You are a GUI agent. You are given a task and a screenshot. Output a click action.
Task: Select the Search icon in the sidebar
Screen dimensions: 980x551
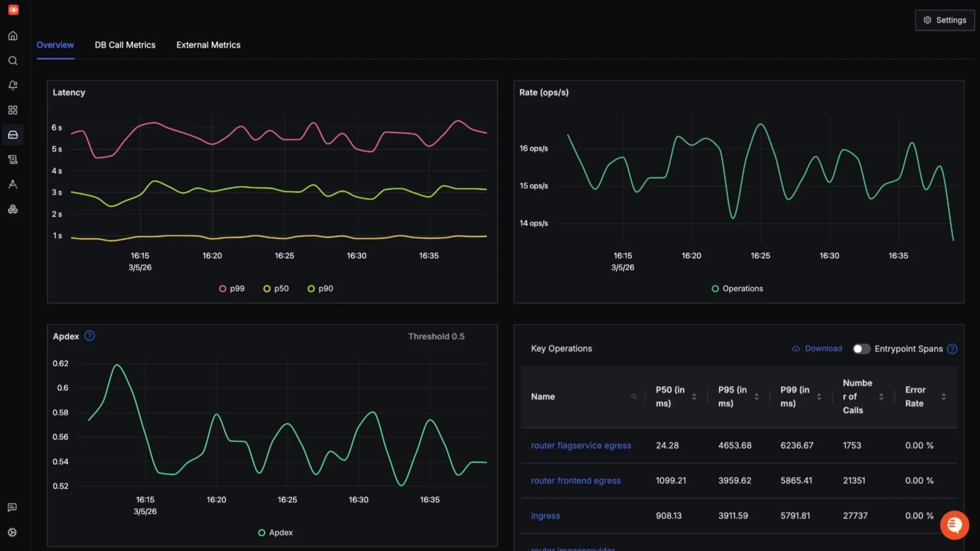[13, 61]
